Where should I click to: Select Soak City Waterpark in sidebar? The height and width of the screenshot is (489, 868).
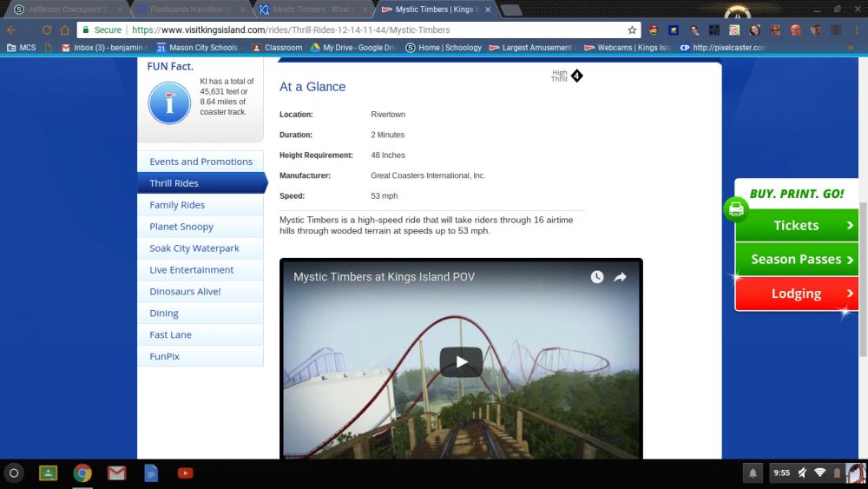coord(201,248)
